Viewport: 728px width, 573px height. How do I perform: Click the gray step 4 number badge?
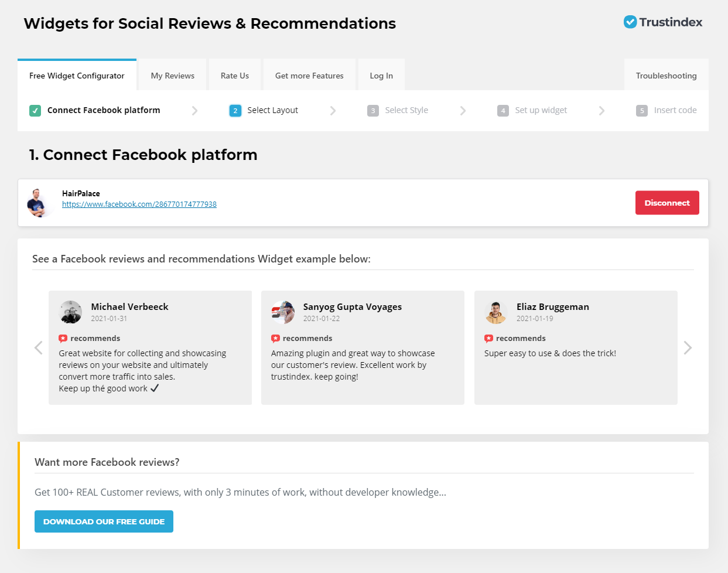(x=503, y=111)
